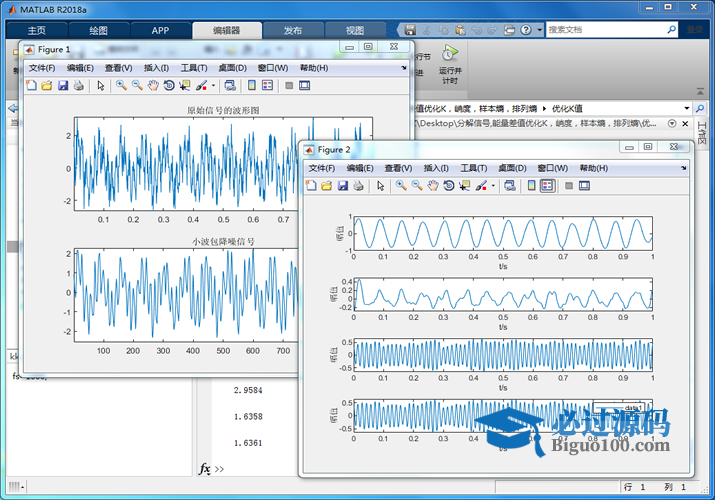Select the Pan hand tool in Figure 2
The image size is (715, 500).
pyautogui.click(x=433, y=186)
